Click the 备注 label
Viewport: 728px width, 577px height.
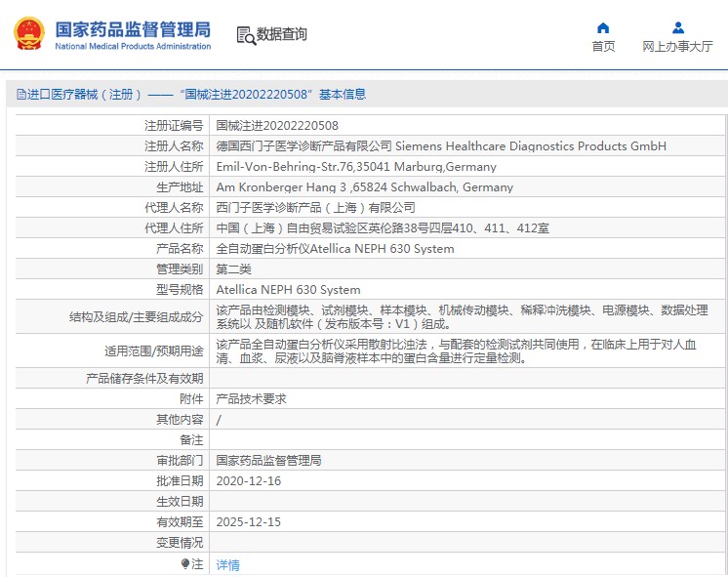coord(191,440)
